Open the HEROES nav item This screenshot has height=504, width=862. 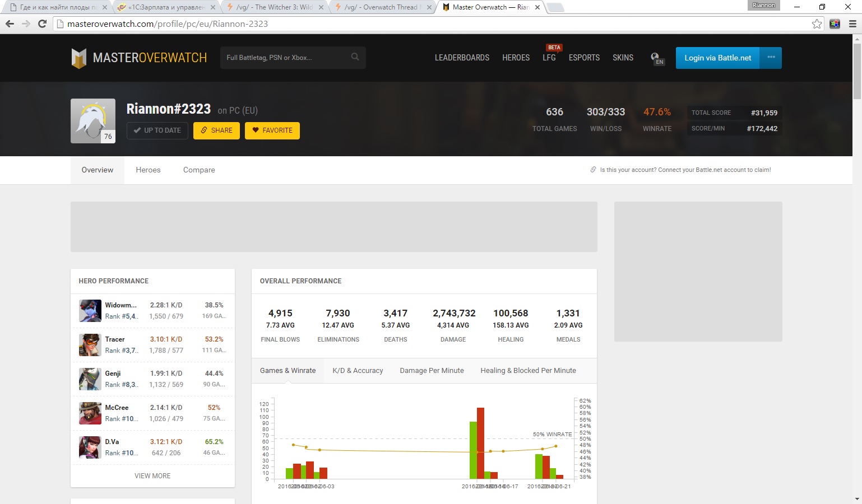[516, 58]
